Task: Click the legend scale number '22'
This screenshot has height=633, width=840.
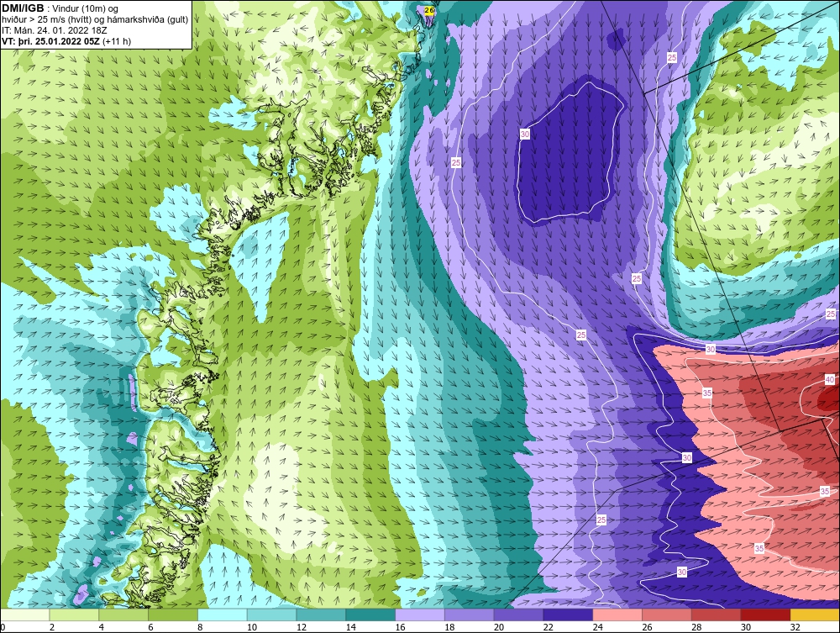Action: tap(548, 627)
